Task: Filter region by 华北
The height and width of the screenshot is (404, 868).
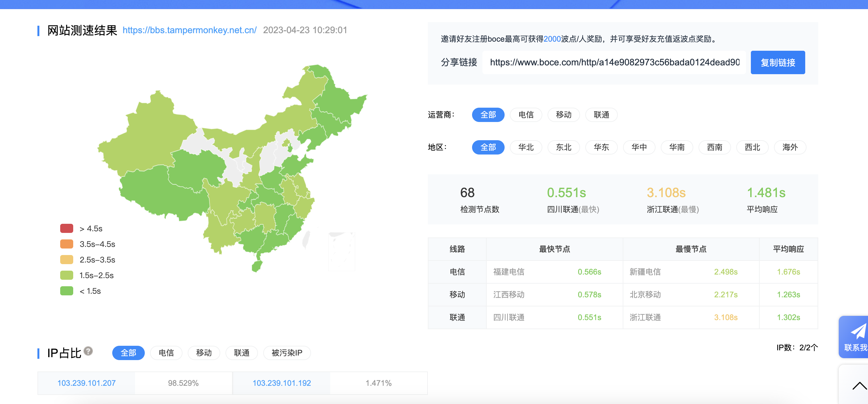Action: point(526,147)
